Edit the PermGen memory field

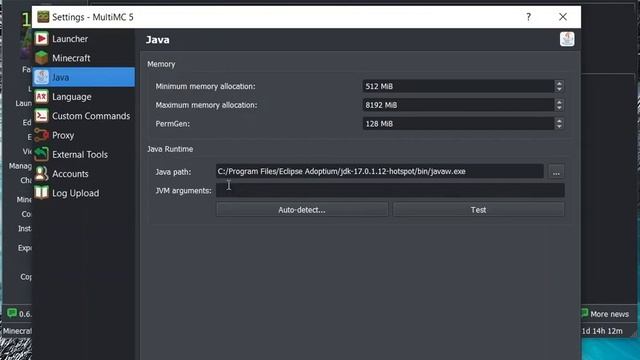coord(458,124)
